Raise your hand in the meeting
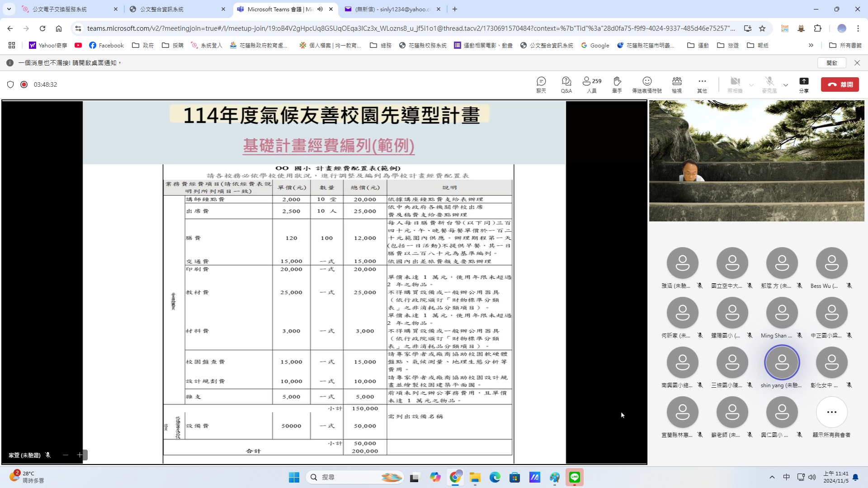This screenshot has height=488, width=868. 617,84
